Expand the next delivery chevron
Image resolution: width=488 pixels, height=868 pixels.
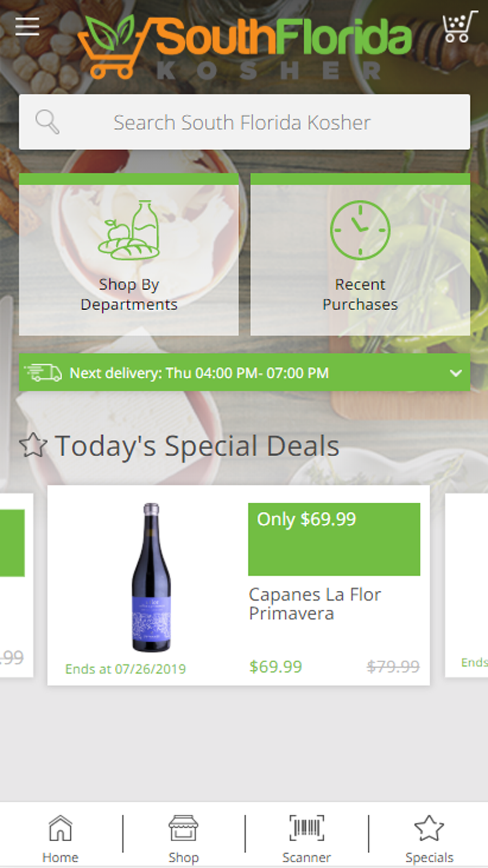(456, 373)
